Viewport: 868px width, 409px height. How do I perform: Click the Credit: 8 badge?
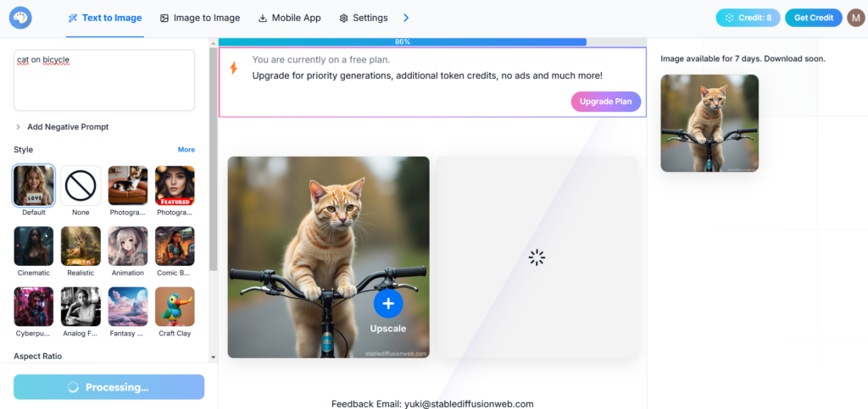tap(748, 18)
